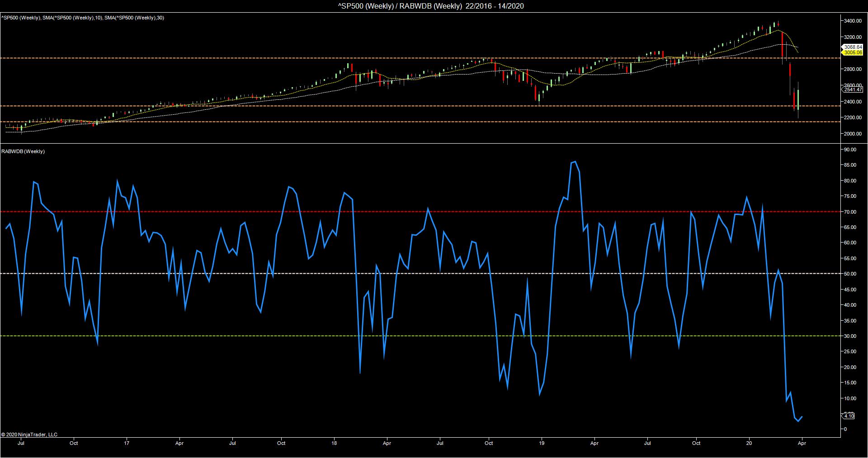Click the 4.10 RABWDB value marker
This screenshot has width=868, height=458.
849,416
